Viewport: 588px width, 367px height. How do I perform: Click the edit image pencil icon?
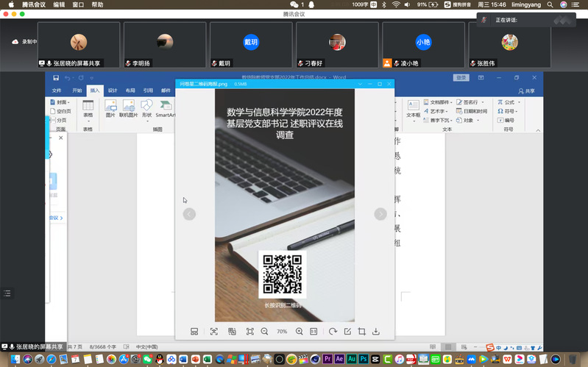coord(347,332)
